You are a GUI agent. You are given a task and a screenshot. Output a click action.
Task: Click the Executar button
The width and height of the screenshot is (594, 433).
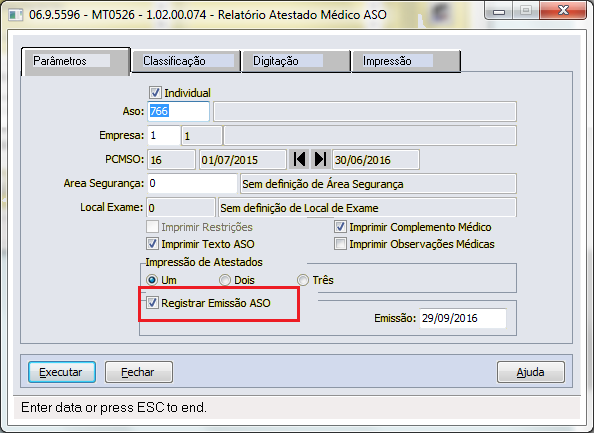pyautogui.click(x=62, y=372)
